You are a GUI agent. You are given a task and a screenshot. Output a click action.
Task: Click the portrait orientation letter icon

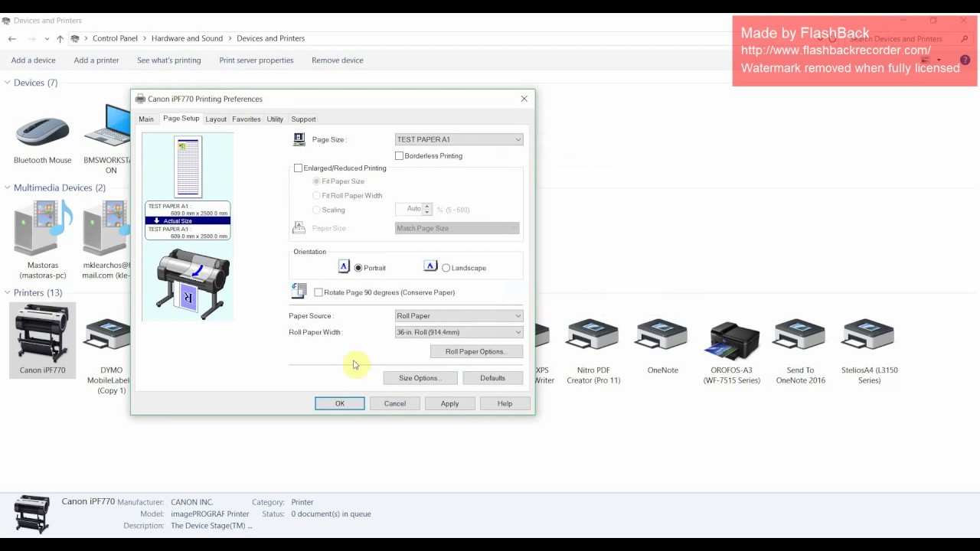coord(344,266)
